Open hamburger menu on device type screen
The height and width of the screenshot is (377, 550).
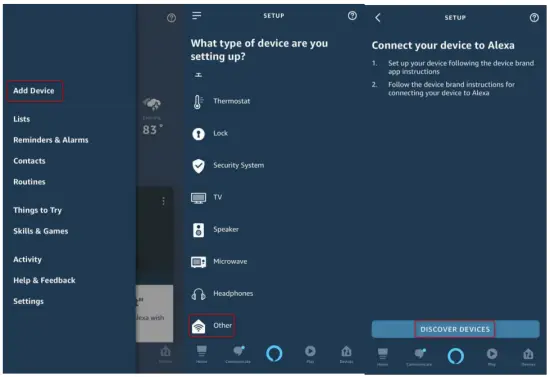point(197,15)
